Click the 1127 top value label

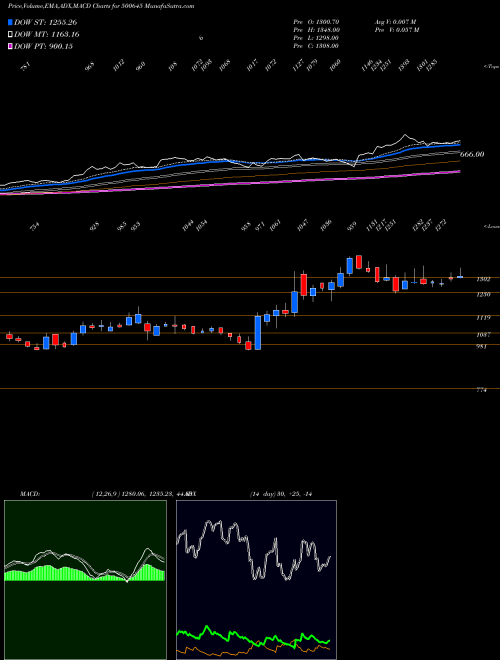click(298, 65)
